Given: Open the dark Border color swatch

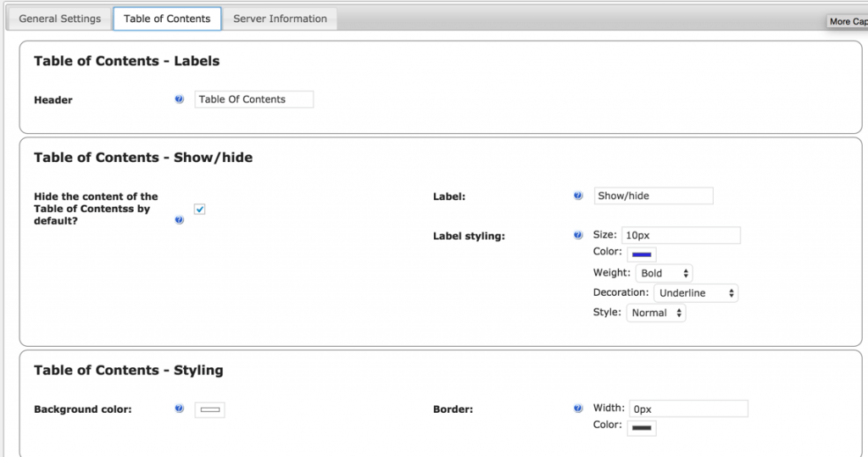Looking at the screenshot, I should 642,428.
